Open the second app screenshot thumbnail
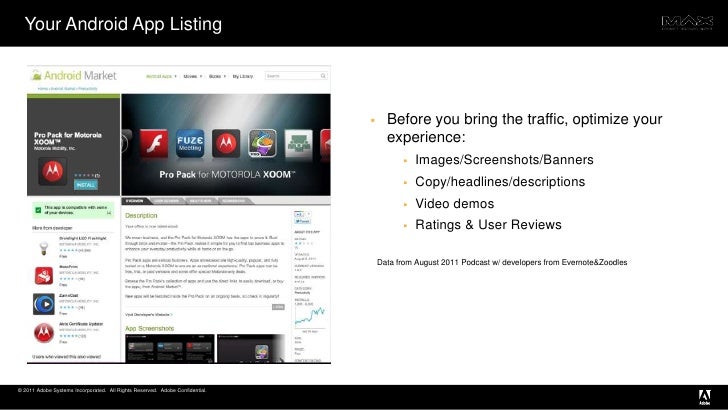Viewport: 728px width, 410px height. tap(251, 348)
